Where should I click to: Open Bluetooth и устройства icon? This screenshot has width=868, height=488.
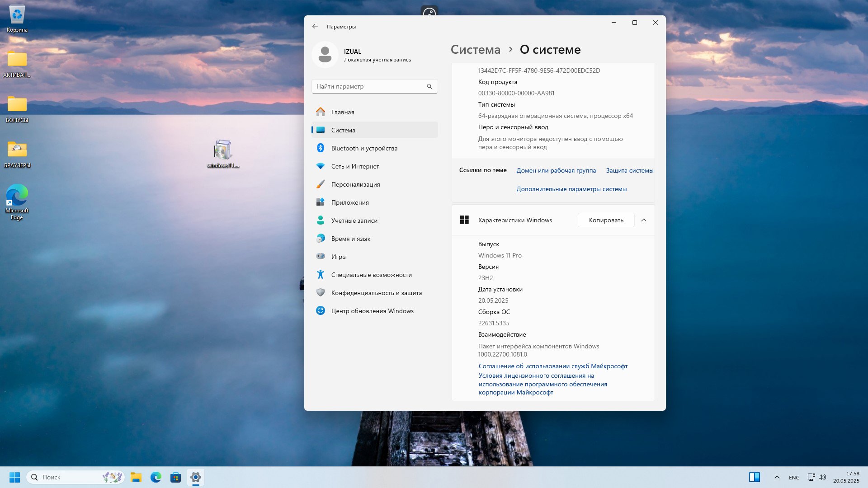321,148
